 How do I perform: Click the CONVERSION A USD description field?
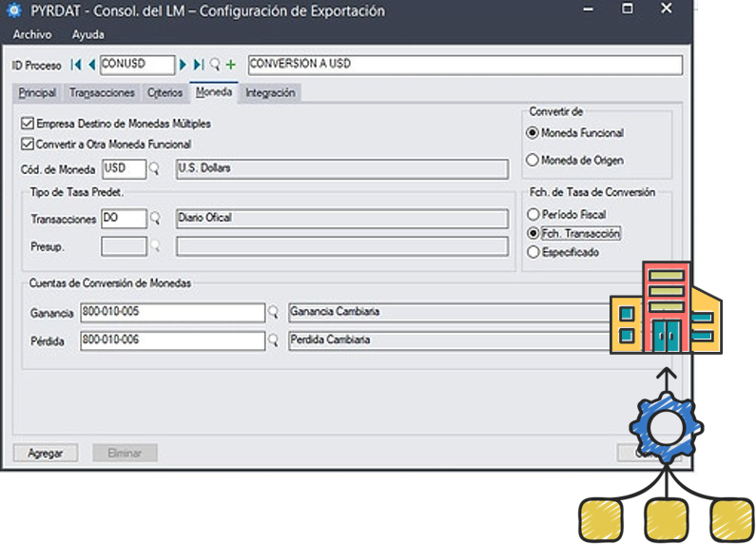(x=465, y=65)
